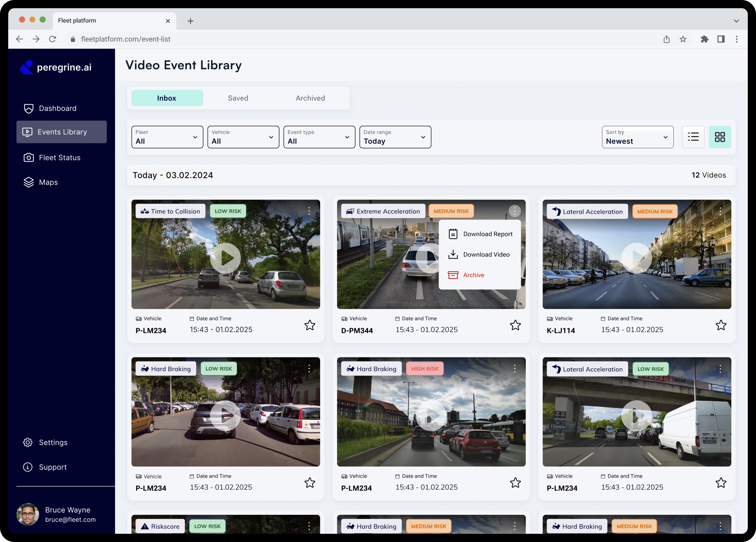The image size is (756, 542).
Task: Switch to grid view layout
Action: coord(720,137)
